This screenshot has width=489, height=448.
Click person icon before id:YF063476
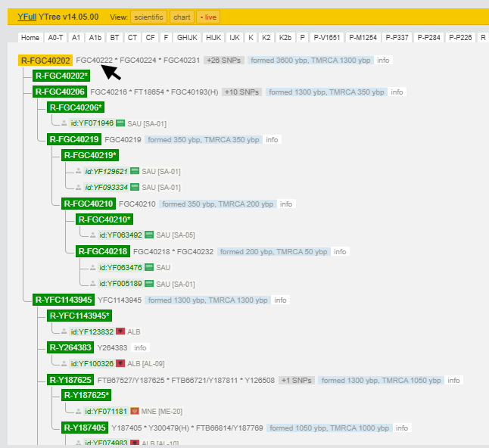(92, 267)
